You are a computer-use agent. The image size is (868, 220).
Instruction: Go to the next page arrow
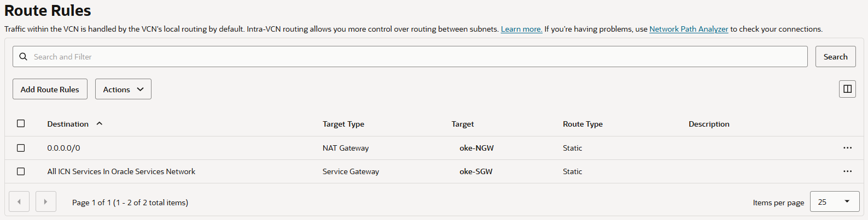(45, 202)
